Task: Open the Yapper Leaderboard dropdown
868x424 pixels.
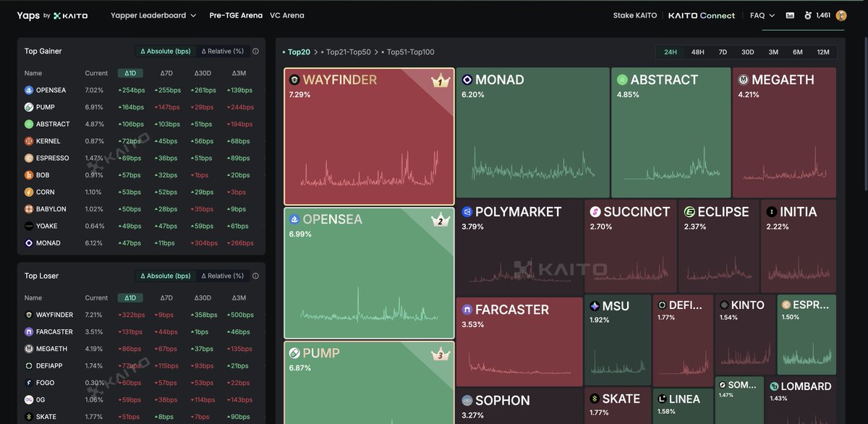Action: click(153, 15)
